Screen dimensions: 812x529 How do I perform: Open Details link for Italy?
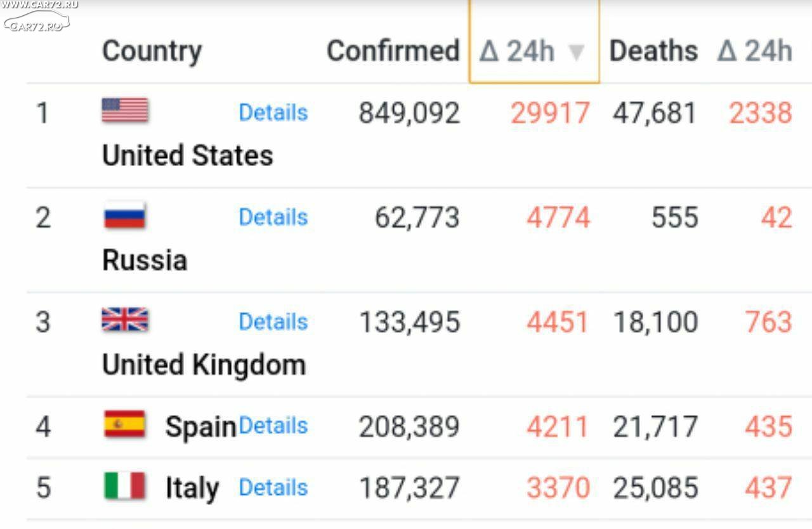273,487
